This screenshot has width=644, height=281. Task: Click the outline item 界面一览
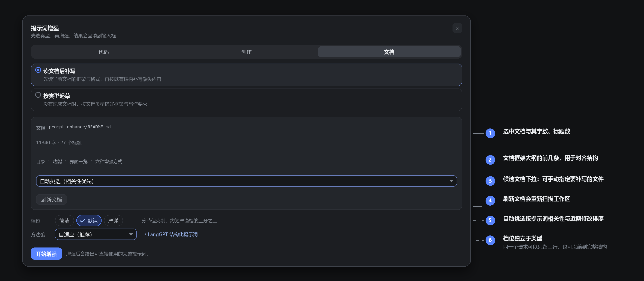tap(79, 161)
